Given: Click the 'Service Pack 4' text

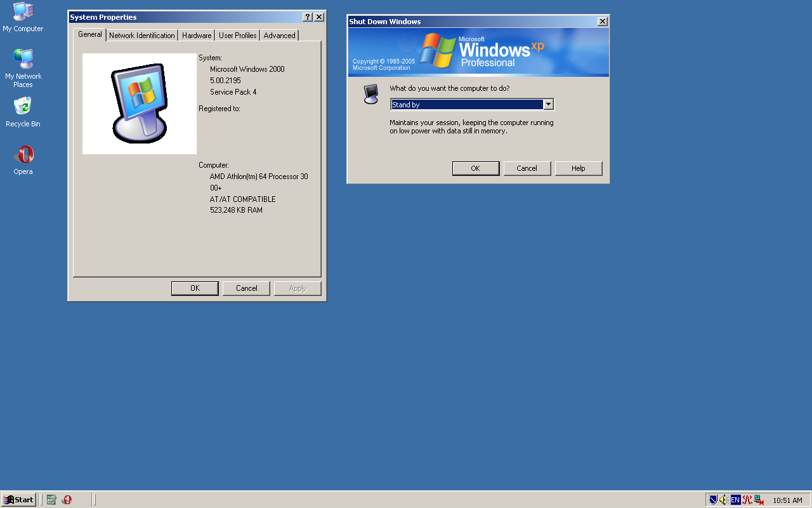Looking at the screenshot, I should (233, 92).
